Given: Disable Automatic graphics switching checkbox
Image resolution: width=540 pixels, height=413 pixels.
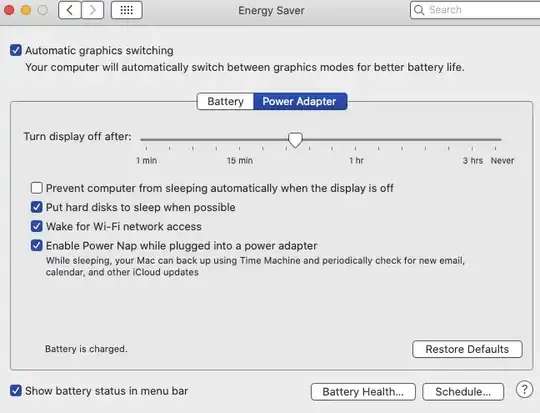Looking at the screenshot, I should click(16, 50).
